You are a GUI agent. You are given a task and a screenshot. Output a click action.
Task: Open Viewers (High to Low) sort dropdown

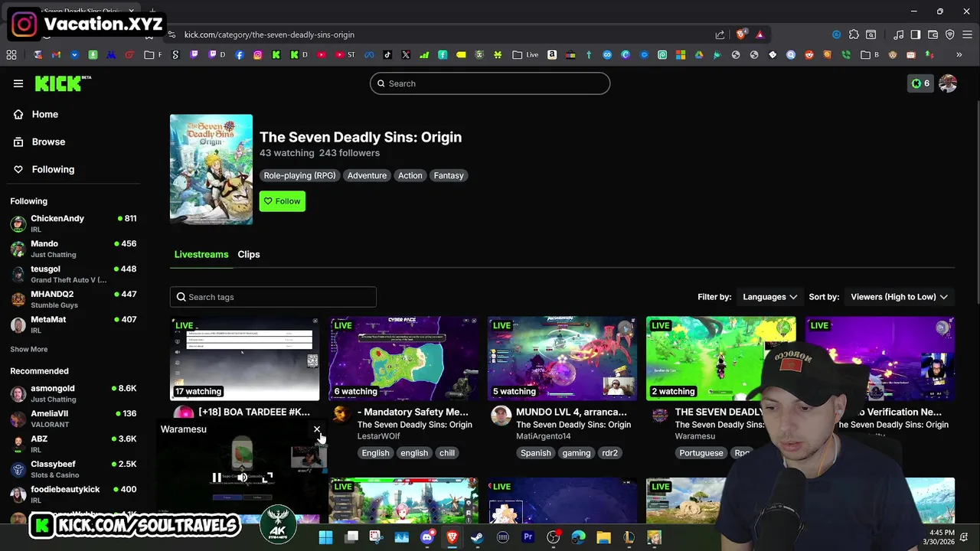[x=899, y=297]
